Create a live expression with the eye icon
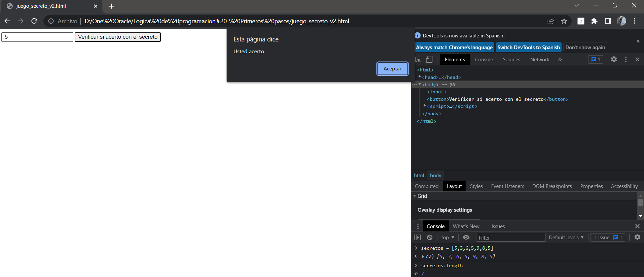Image resolution: width=644 pixels, height=277 pixels. [466, 237]
